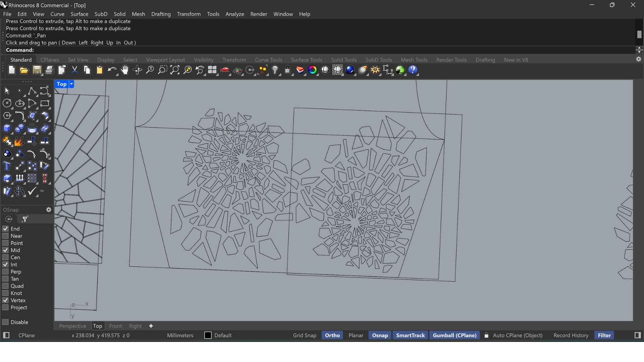Open OSnap panel gear options
The height and width of the screenshot is (362, 644).
click(49, 210)
